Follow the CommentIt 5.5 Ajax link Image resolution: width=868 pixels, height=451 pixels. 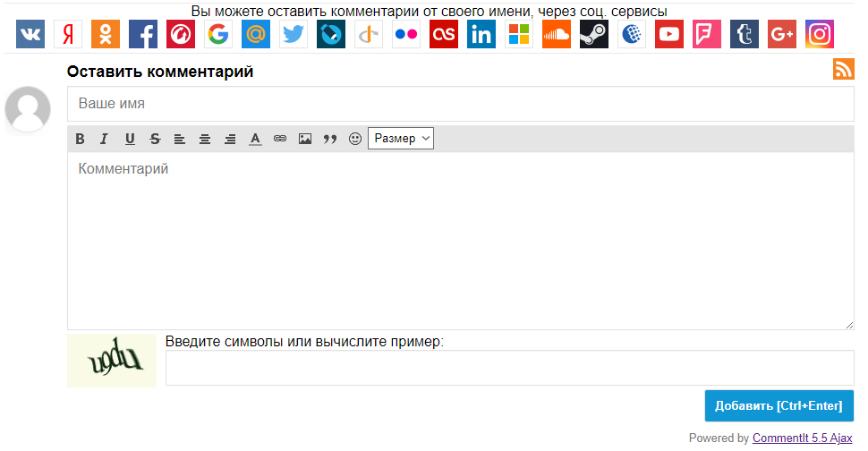802,438
